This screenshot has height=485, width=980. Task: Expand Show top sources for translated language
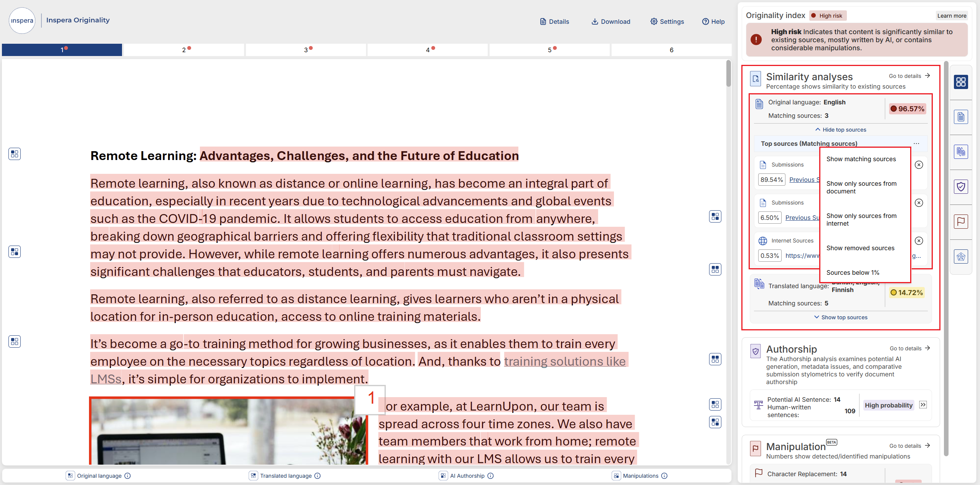click(x=841, y=317)
